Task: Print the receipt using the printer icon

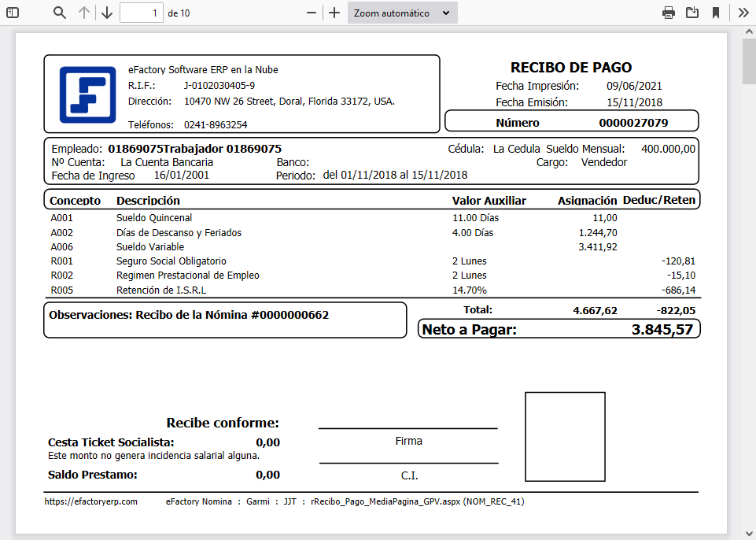Action: click(x=668, y=13)
